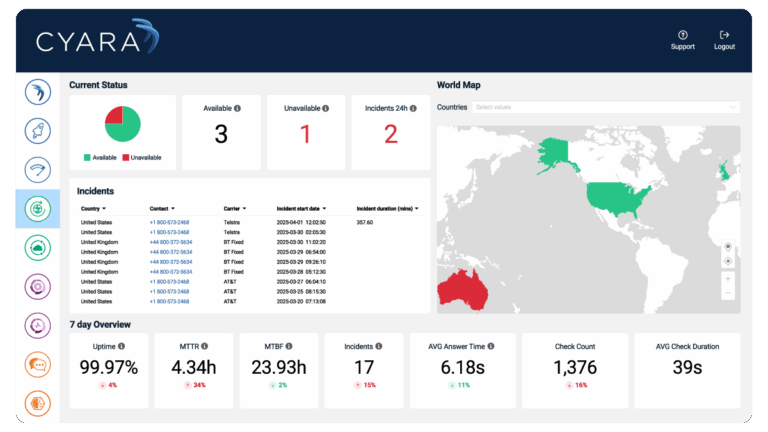Open the Support help page
Screen dimensions: 768x432
[x=682, y=40]
